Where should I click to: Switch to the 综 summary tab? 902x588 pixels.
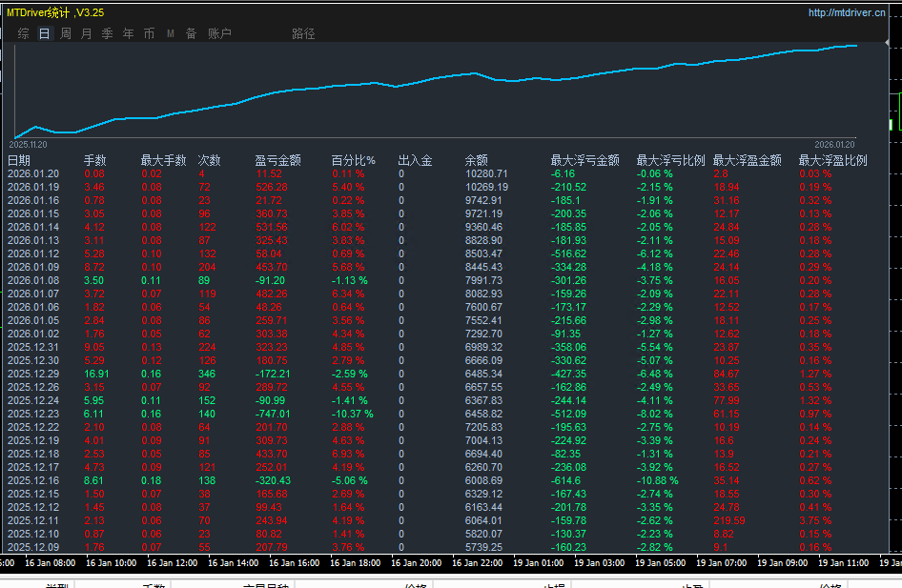23,33
